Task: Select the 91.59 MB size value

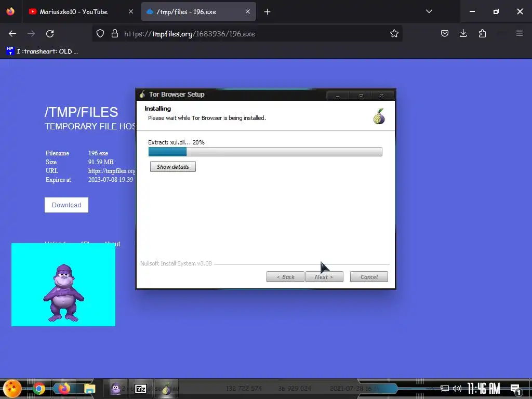Action: click(101, 162)
